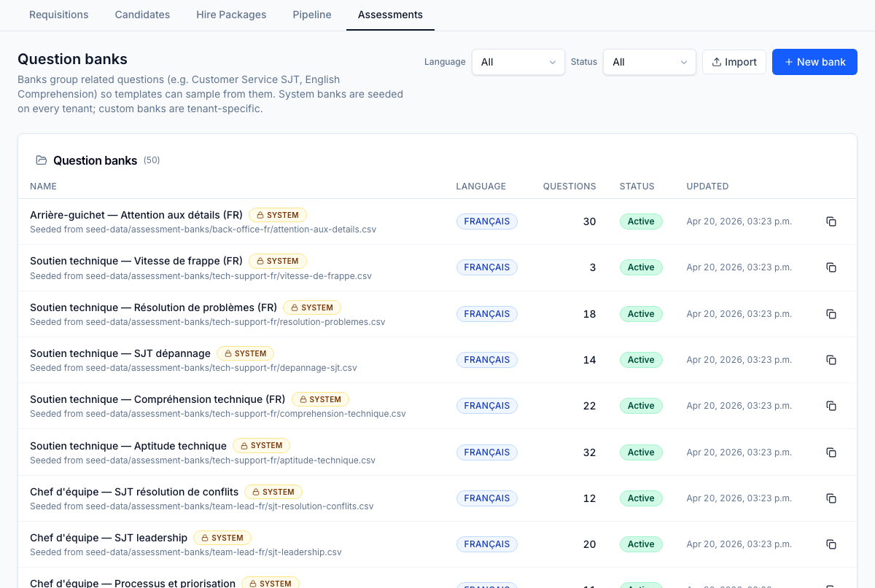Click updated date on SJT leadership row
The image size is (875, 588).
[739, 544]
